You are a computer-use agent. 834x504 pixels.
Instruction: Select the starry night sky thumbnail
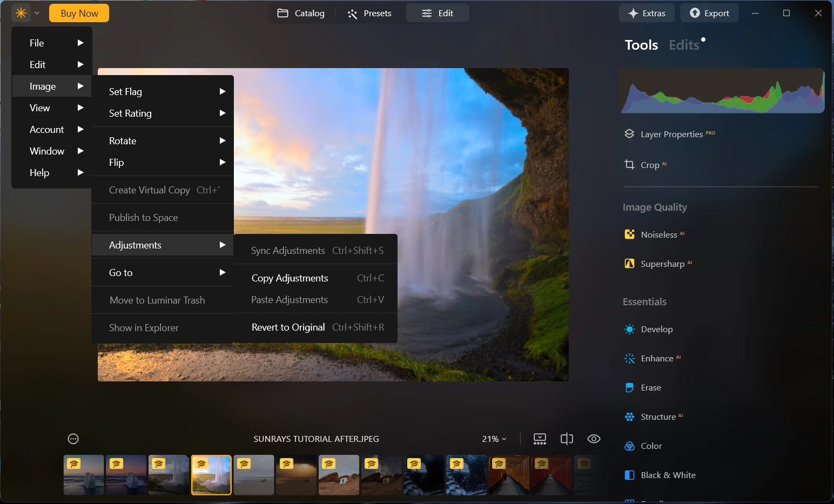382,475
